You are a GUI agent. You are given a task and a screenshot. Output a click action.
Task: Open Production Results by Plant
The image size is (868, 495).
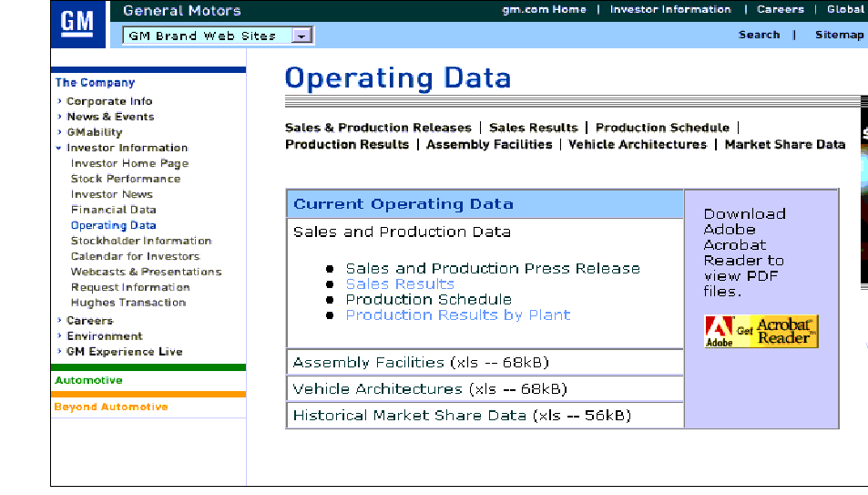(458, 315)
